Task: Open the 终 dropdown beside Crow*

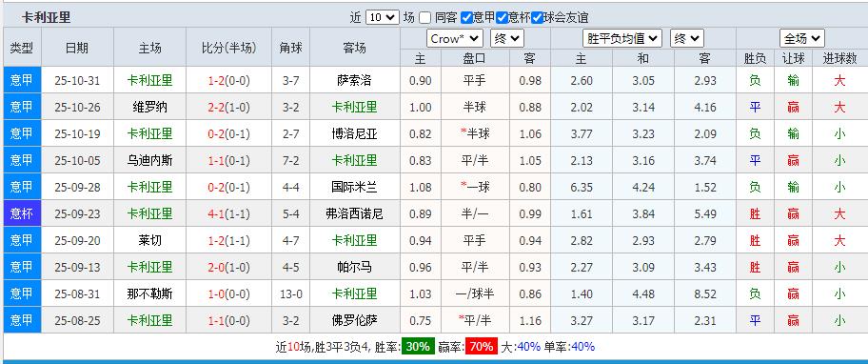Action: coord(507,39)
